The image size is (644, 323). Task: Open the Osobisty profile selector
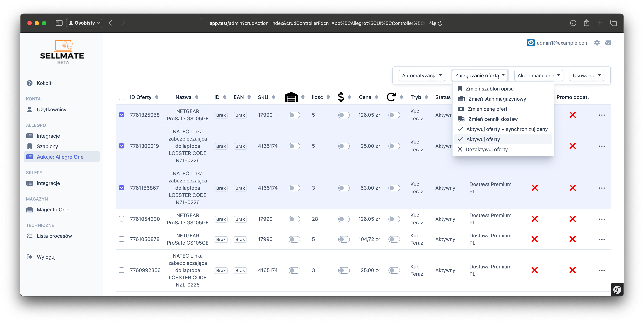pos(84,23)
